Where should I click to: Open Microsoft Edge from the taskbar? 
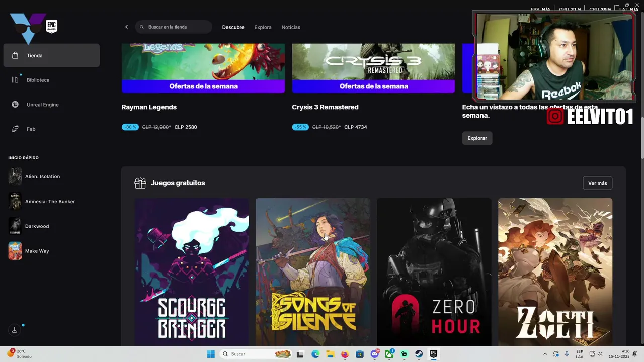315,354
